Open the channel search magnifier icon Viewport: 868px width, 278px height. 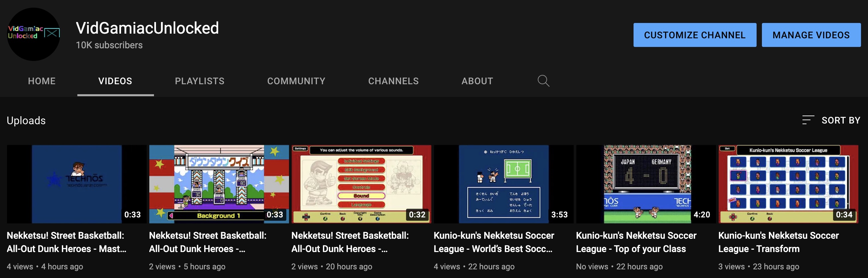[543, 81]
